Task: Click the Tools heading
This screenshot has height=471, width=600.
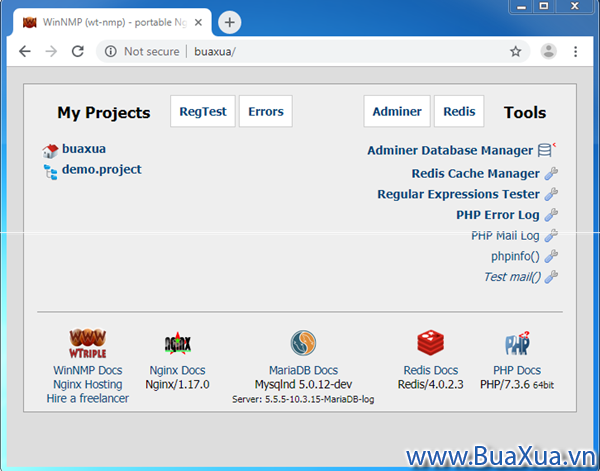Action: pyautogui.click(x=525, y=112)
